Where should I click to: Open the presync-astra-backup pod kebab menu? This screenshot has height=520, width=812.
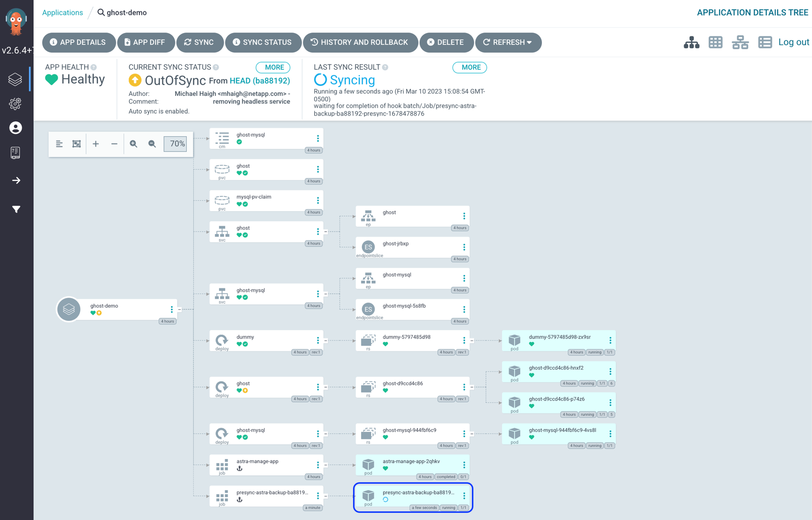tap(464, 496)
